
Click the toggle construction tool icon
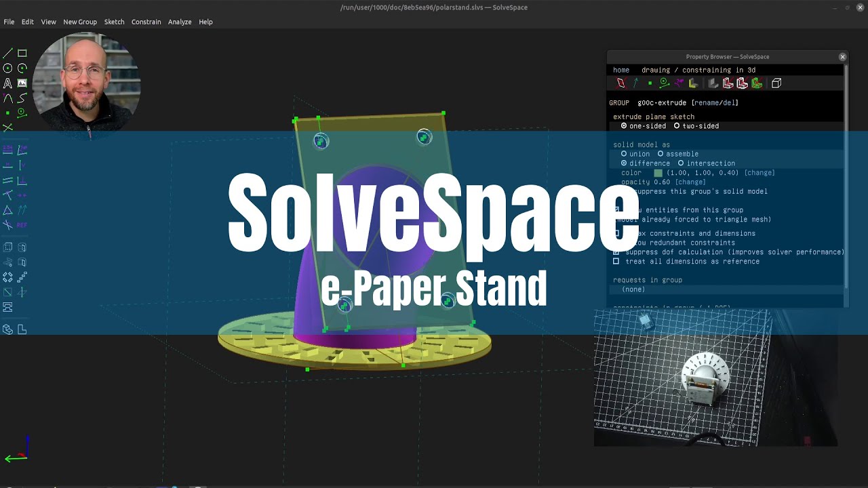(x=22, y=113)
